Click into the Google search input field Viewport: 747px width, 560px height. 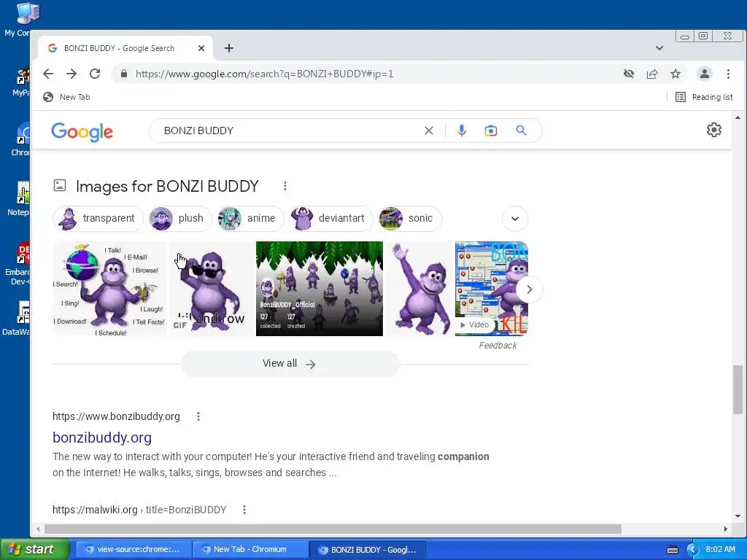pos(290,131)
